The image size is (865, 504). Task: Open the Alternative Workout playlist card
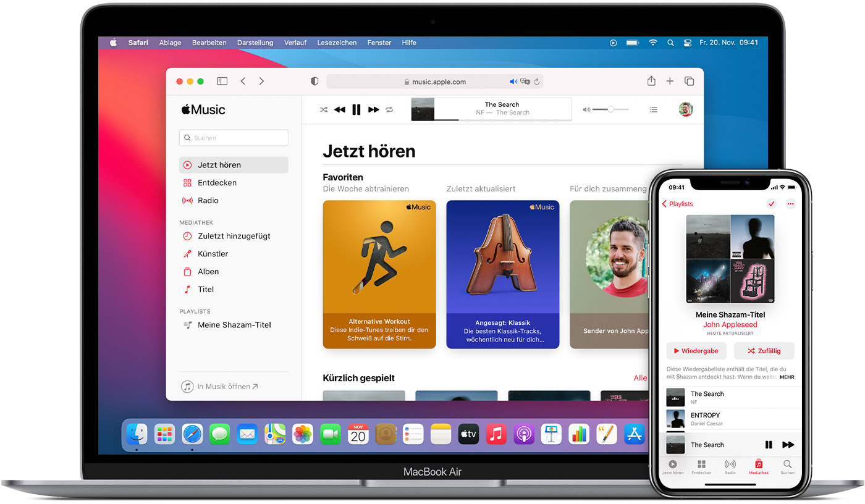379,274
